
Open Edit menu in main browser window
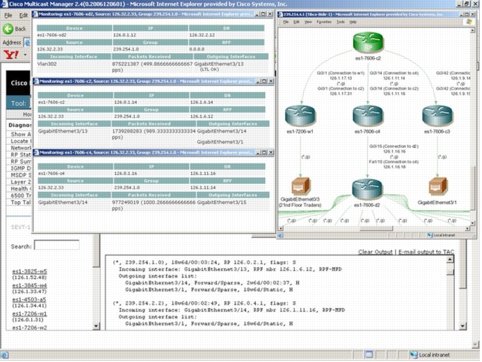[23, 15]
